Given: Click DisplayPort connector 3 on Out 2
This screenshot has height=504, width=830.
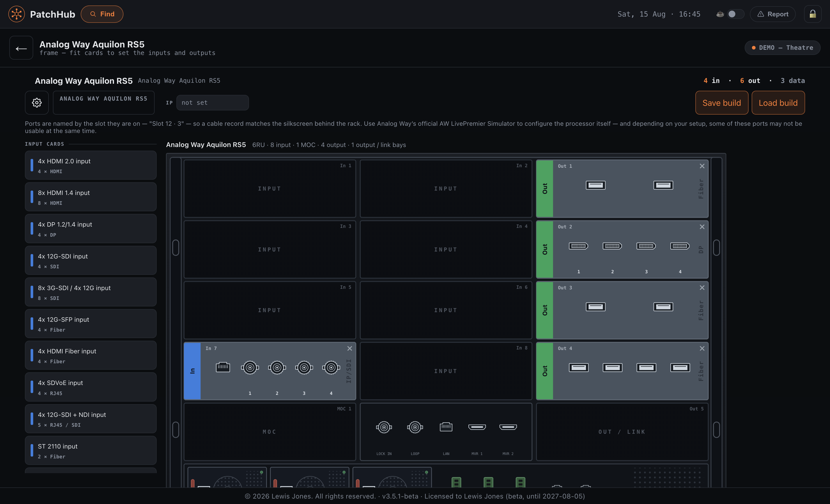Looking at the screenshot, I should click(x=646, y=246).
